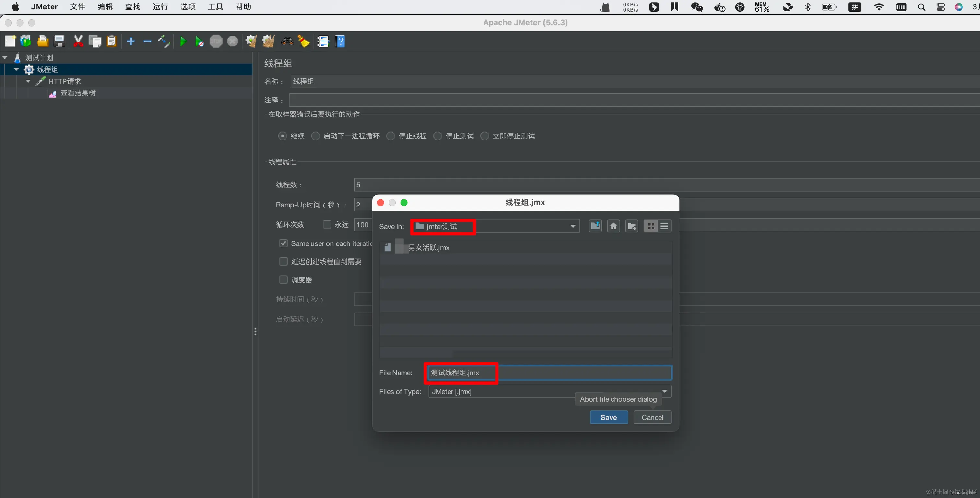
Task: Enable 延迟创建线程直到需要 checkbox
Action: [x=284, y=261]
